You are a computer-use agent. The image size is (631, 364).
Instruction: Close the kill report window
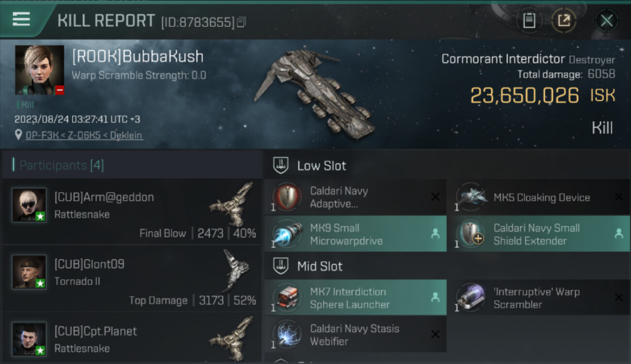(x=607, y=20)
